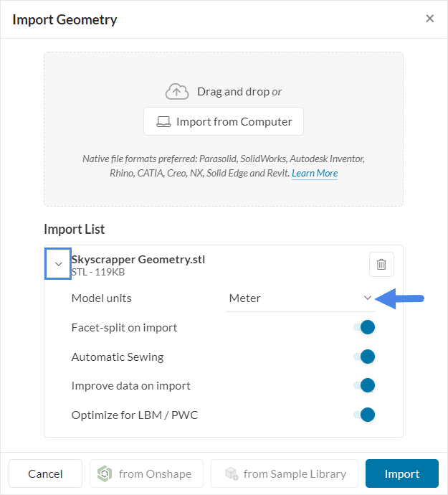Delete Skyscrapper Geometry.stl with trash icon
Screen dimensions: 448x495
[381, 264]
